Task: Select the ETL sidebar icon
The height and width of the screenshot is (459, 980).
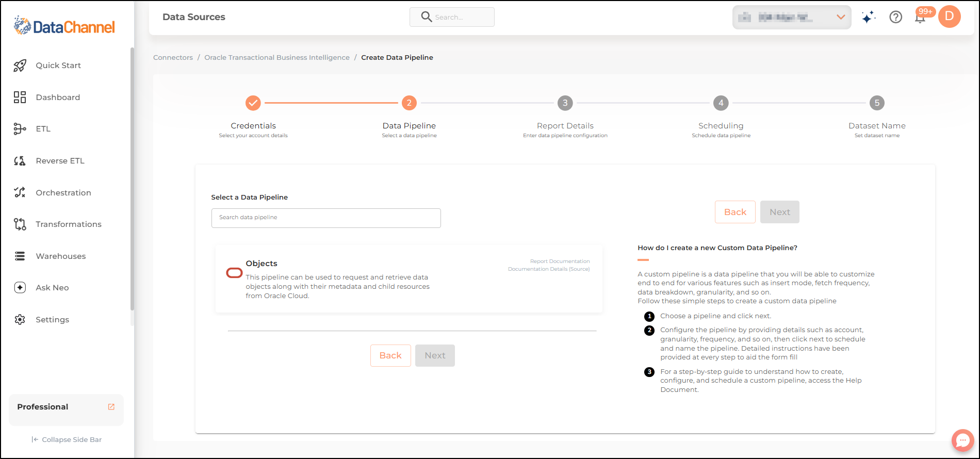Action: (x=20, y=129)
